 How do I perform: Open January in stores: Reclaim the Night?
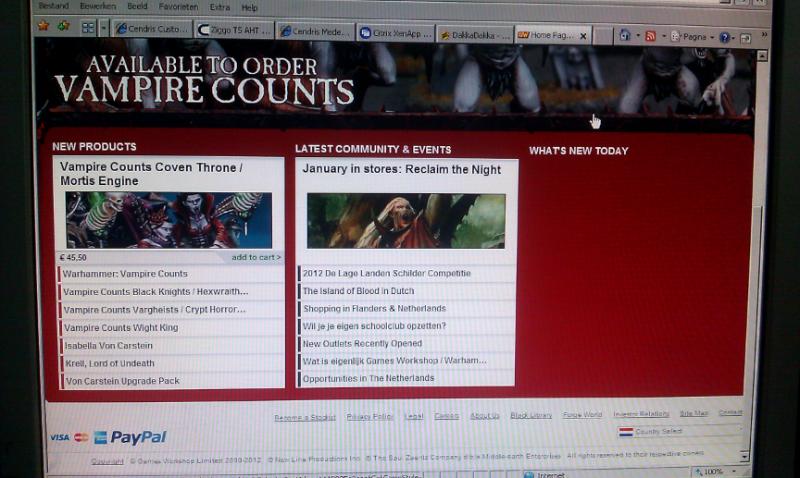click(x=402, y=170)
